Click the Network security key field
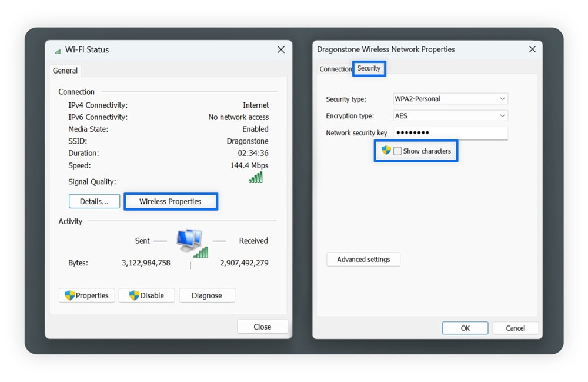Screen dimensions: 588x382 (x=450, y=132)
